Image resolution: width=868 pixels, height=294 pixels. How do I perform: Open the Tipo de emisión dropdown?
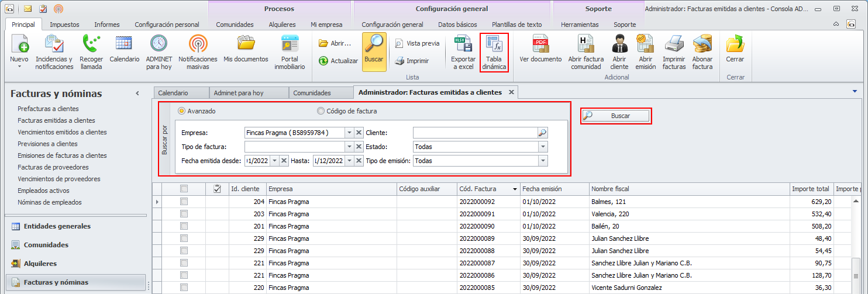[543, 161]
